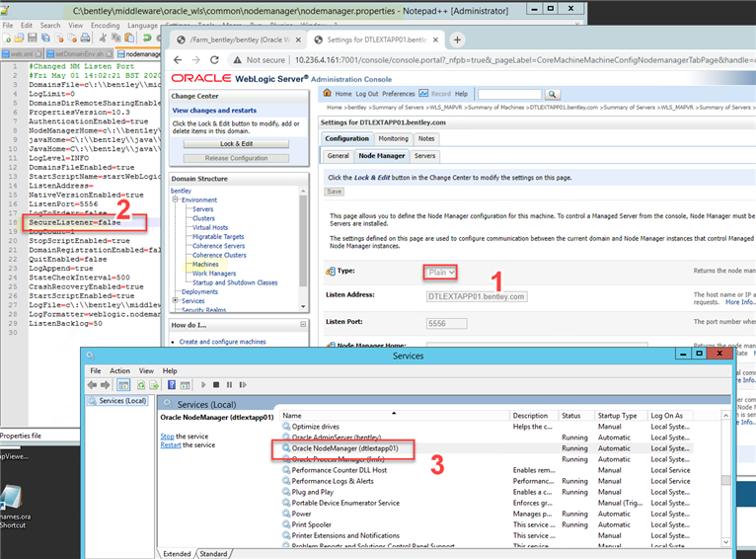Click Services window Back arrow toolbar icon
The height and width of the screenshot is (559, 756).
(x=92, y=385)
